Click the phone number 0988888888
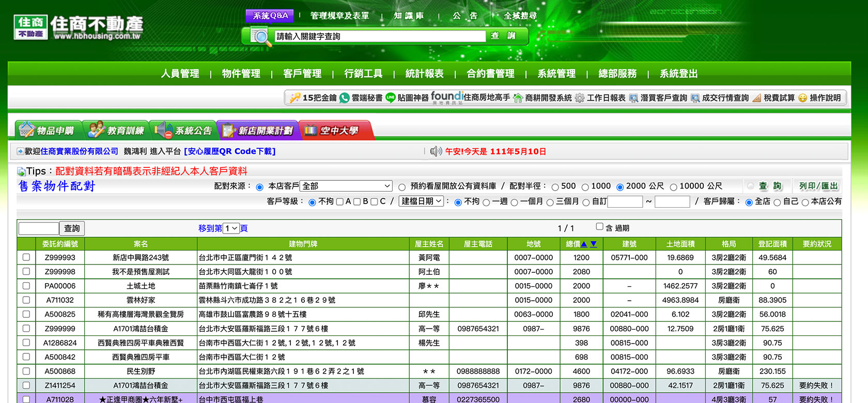The width and height of the screenshot is (868, 403). pos(478,371)
